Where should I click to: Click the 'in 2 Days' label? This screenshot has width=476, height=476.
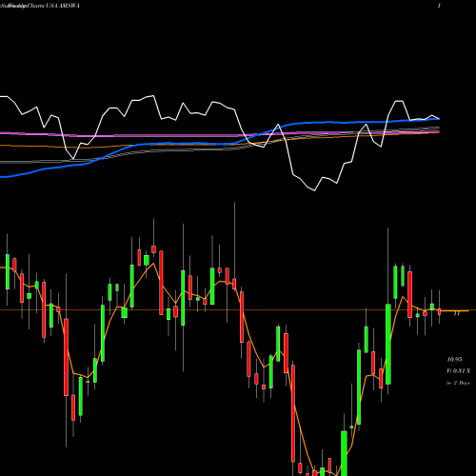(x=458, y=383)
